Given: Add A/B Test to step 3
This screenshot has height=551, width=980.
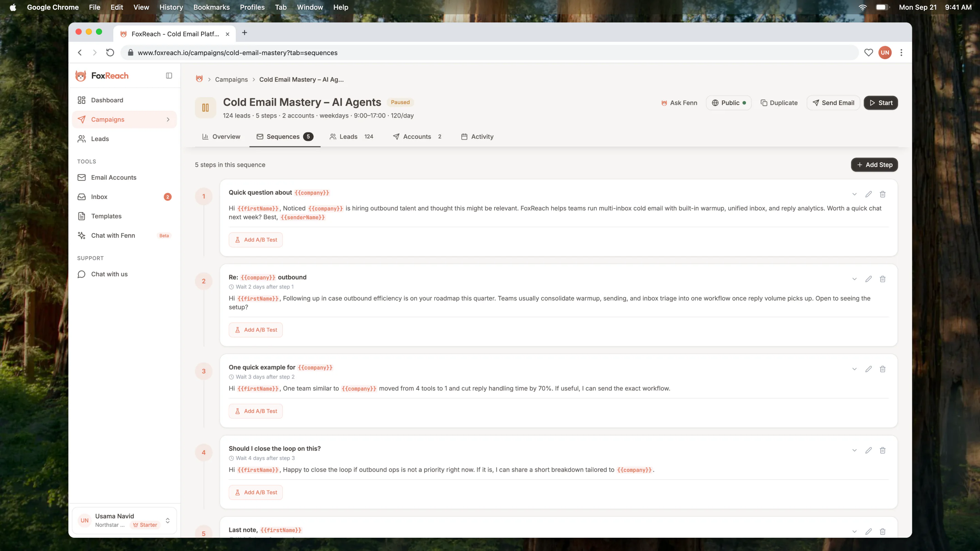Looking at the screenshot, I should click(x=256, y=411).
